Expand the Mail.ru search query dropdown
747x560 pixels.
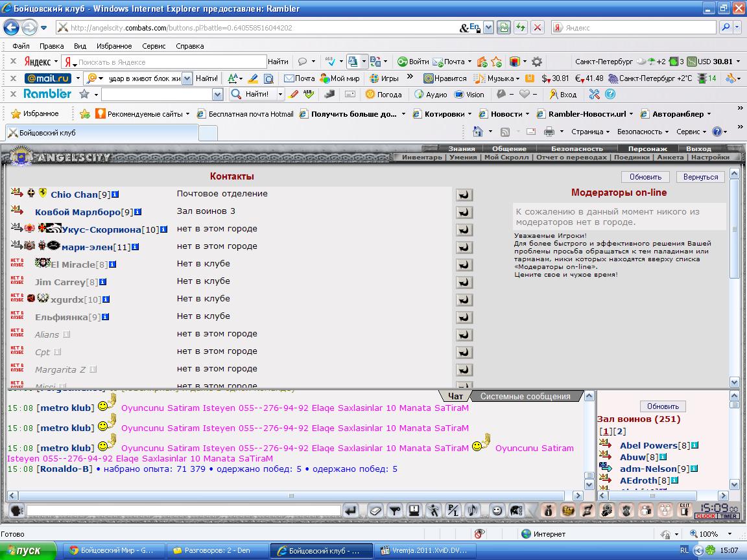tap(187, 78)
